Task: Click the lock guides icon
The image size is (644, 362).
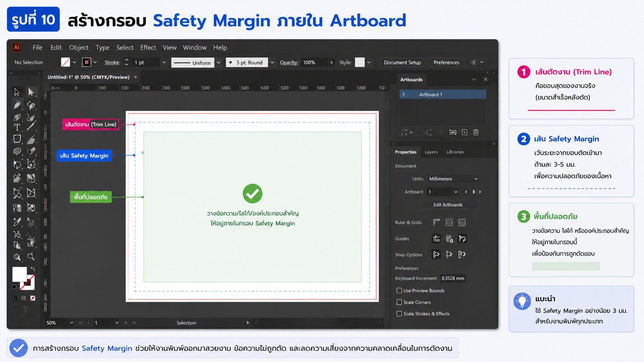Action: click(449, 239)
